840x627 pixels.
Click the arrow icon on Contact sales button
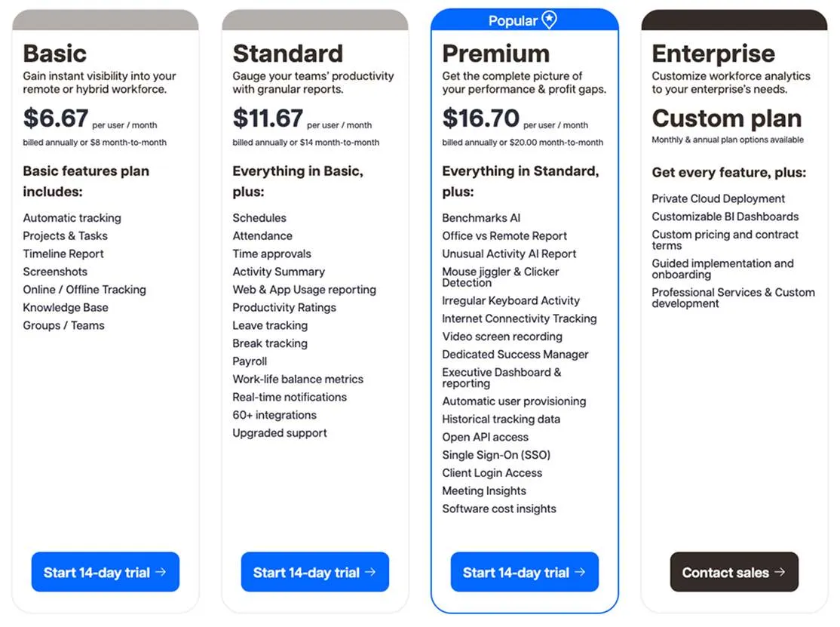click(x=782, y=572)
